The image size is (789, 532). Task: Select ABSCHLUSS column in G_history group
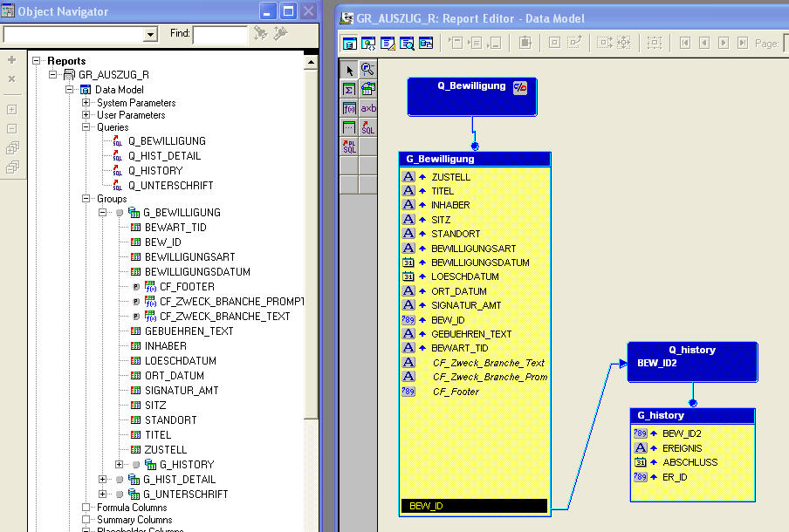(690, 462)
